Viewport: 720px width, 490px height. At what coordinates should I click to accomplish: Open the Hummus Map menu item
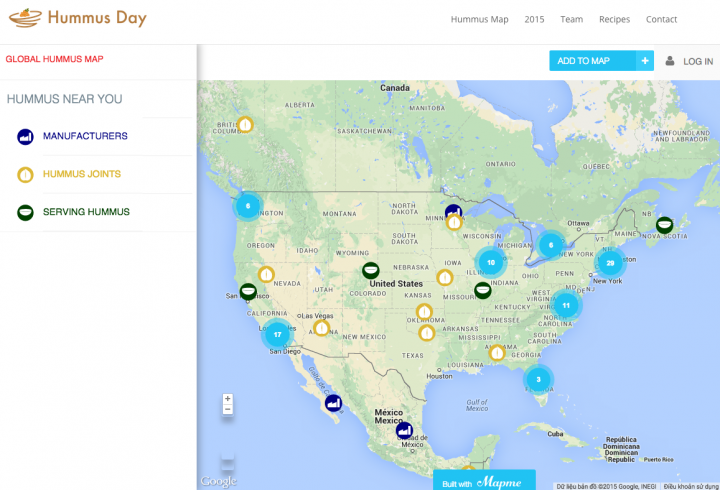(x=479, y=19)
